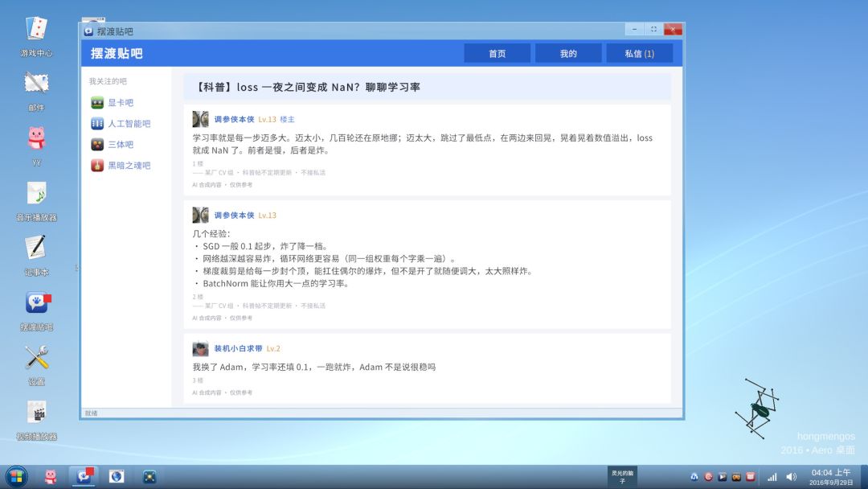Select the 三体吧 icon in sidebar
Viewport: 868px width, 489px height.
97,145
